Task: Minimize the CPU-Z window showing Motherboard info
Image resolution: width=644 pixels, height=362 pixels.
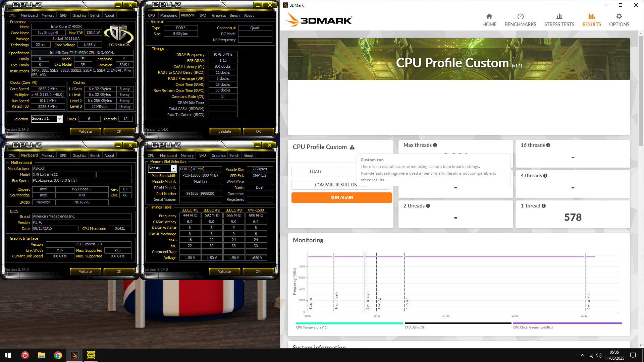Action: click(118, 145)
